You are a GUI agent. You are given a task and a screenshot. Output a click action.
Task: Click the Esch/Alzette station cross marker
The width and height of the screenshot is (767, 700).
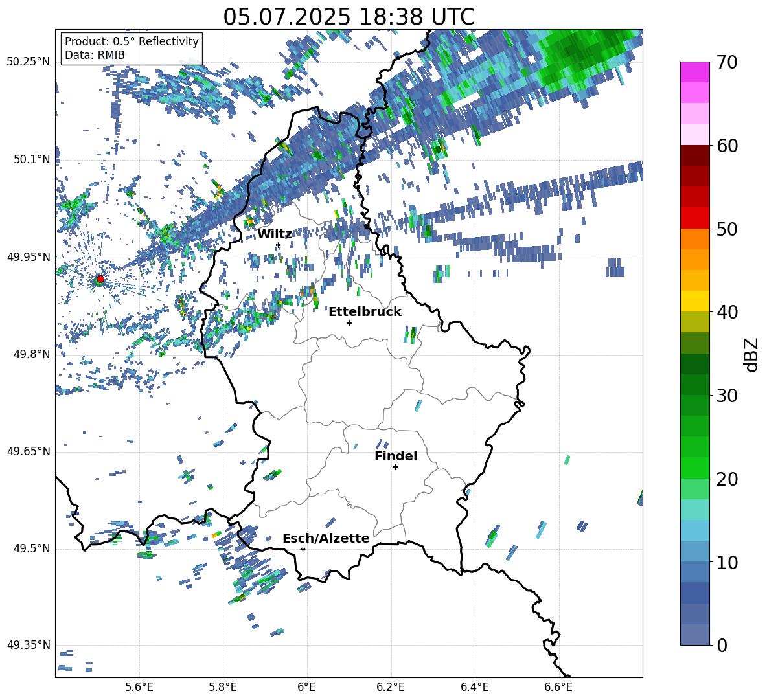click(303, 549)
